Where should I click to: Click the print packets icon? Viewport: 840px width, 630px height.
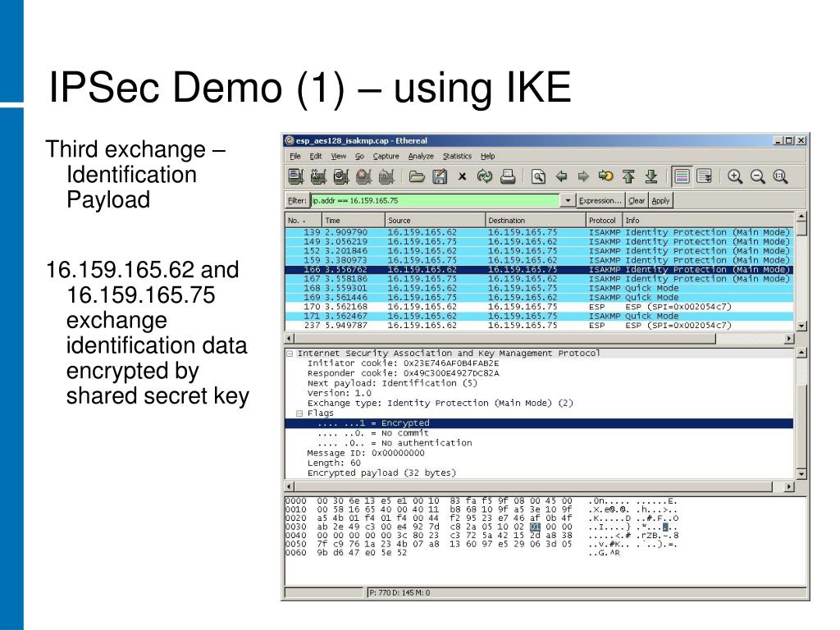pos(507,176)
